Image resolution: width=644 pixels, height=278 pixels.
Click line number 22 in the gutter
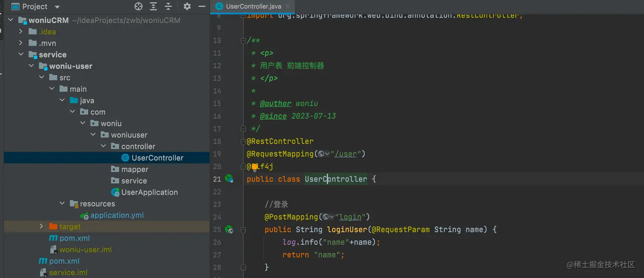217,192
